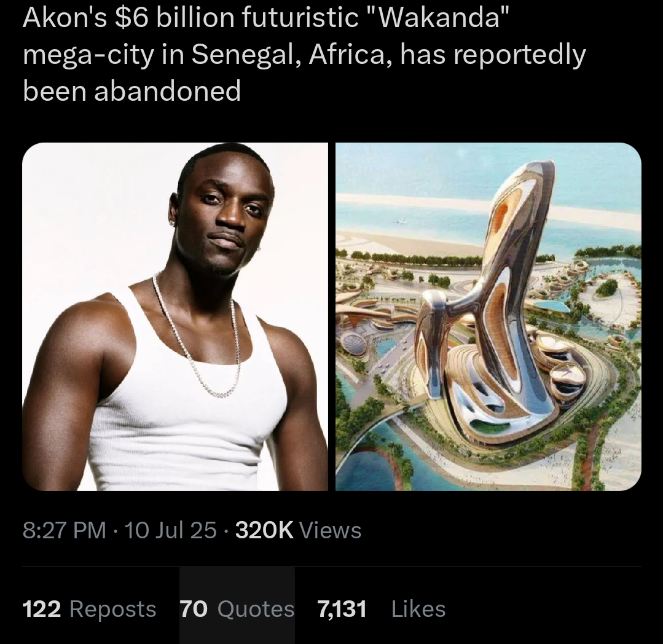The width and height of the screenshot is (663, 644).
Task: Click the "Quotes" label
Action: (x=256, y=610)
